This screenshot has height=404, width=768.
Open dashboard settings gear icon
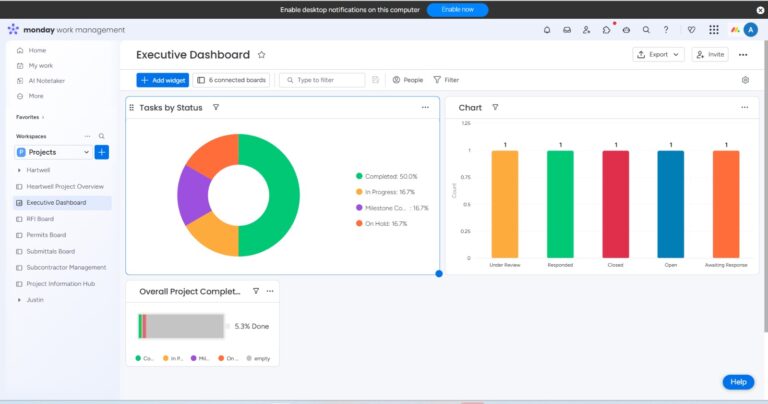745,80
